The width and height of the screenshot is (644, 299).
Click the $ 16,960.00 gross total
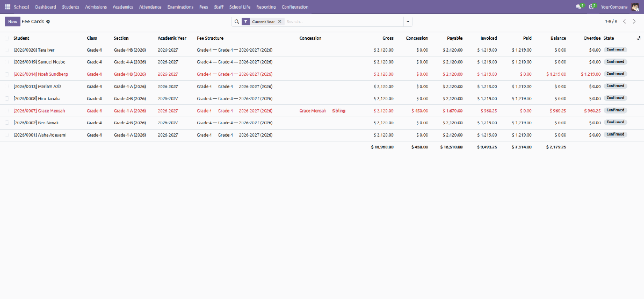point(382,147)
